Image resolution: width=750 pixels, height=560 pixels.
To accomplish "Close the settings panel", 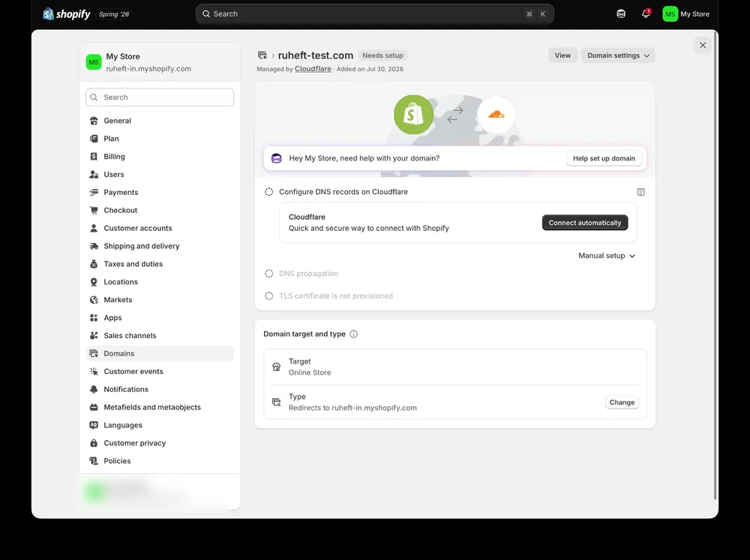I will pos(703,46).
